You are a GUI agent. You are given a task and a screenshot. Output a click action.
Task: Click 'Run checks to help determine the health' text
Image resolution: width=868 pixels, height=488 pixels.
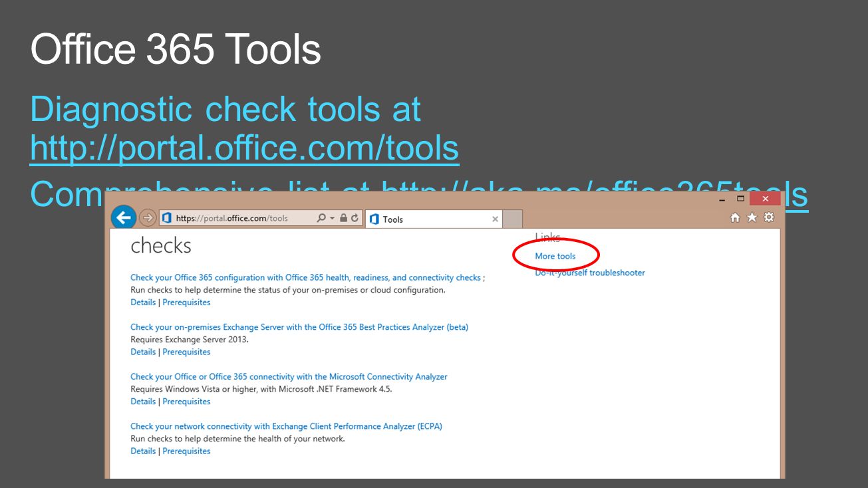pos(237,439)
